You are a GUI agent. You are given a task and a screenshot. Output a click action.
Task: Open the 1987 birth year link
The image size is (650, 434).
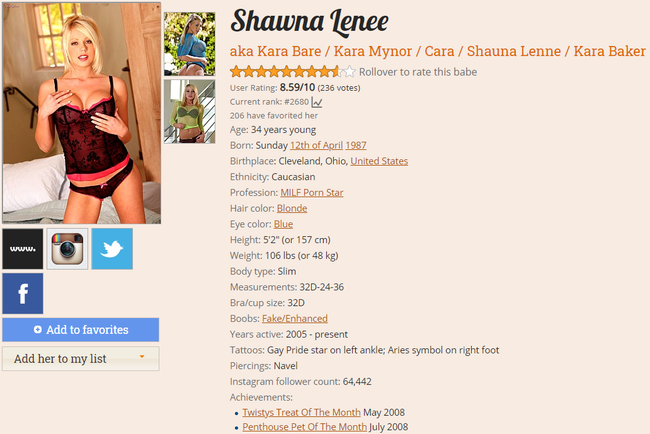[x=356, y=145]
